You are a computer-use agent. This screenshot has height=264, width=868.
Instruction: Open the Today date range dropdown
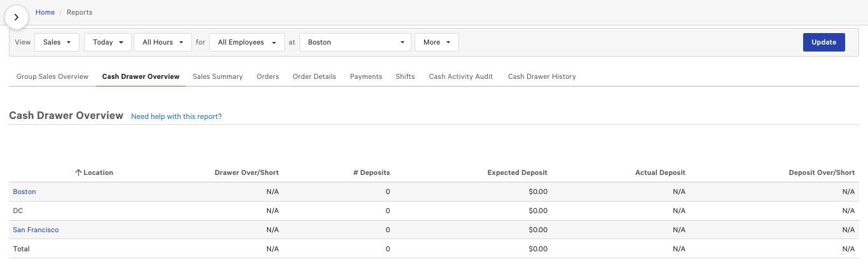point(107,42)
